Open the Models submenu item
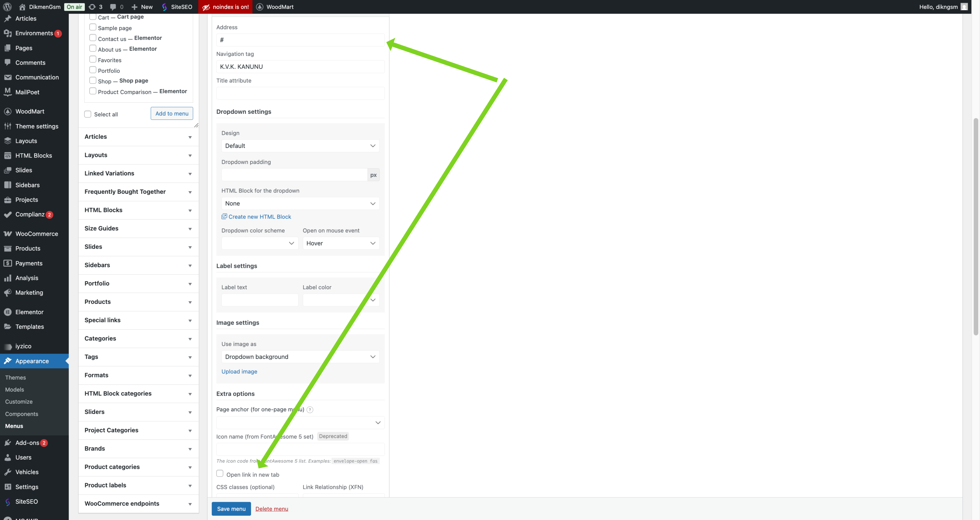 click(14, 389)
